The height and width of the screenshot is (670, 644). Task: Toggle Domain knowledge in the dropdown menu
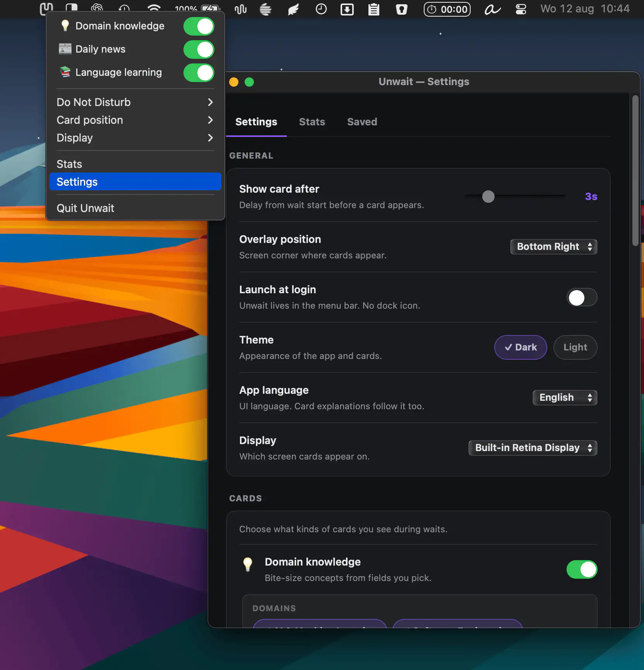(199, 26)
